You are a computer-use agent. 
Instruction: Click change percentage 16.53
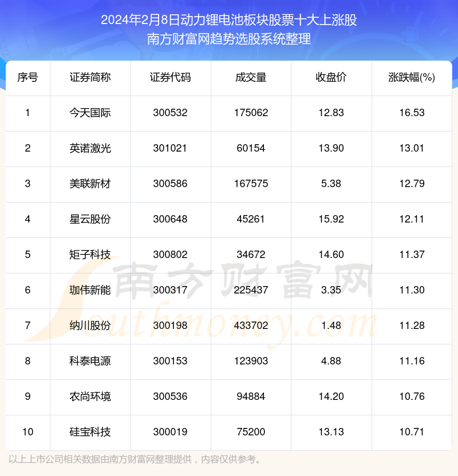412,113
